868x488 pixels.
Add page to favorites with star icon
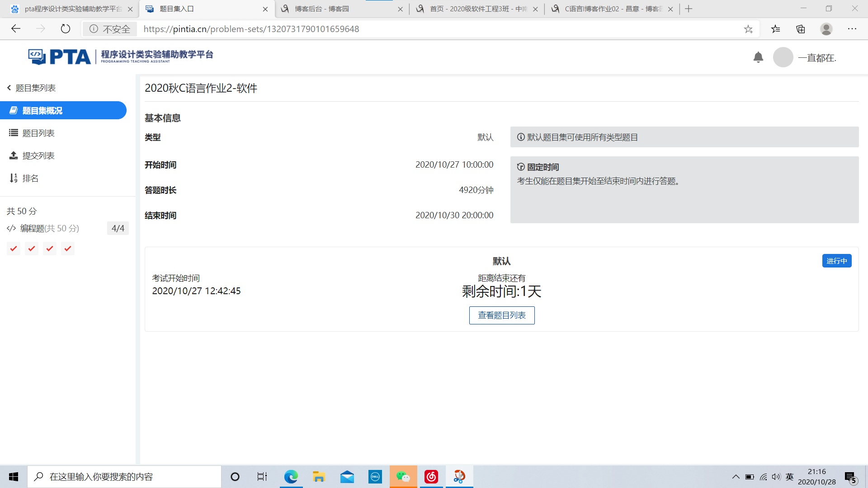click(x=748, y=29)
